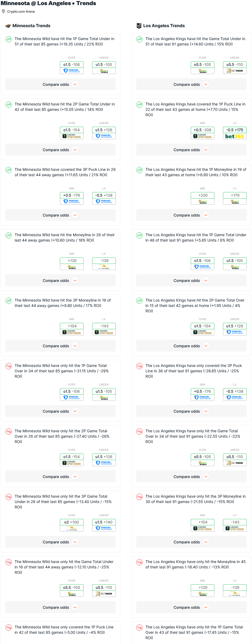Open Compare odds for Wild 3P Moneyline trend
Image resolution: width=252 pixels, height=644 pixels.
pyautogui.click(x=60, y=346)
